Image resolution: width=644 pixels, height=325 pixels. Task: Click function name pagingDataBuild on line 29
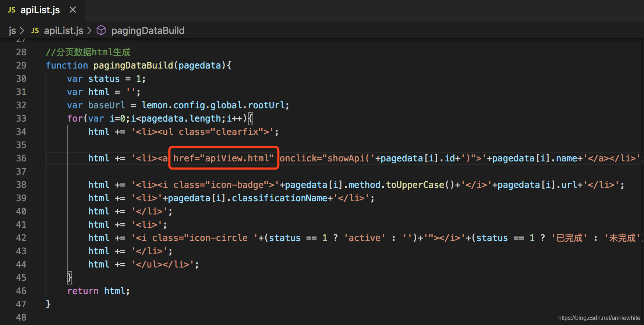click(133, 65)
